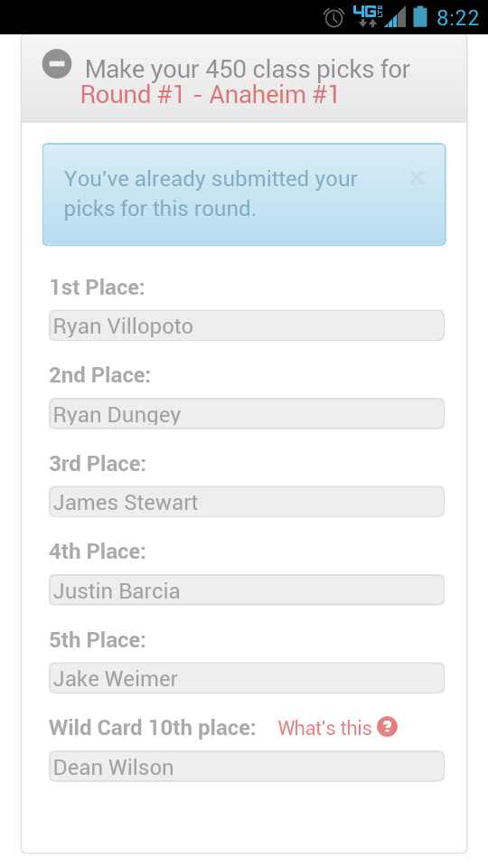
Task: Click the Wild Card 10th place label
Action: click(x=152, y=727)
